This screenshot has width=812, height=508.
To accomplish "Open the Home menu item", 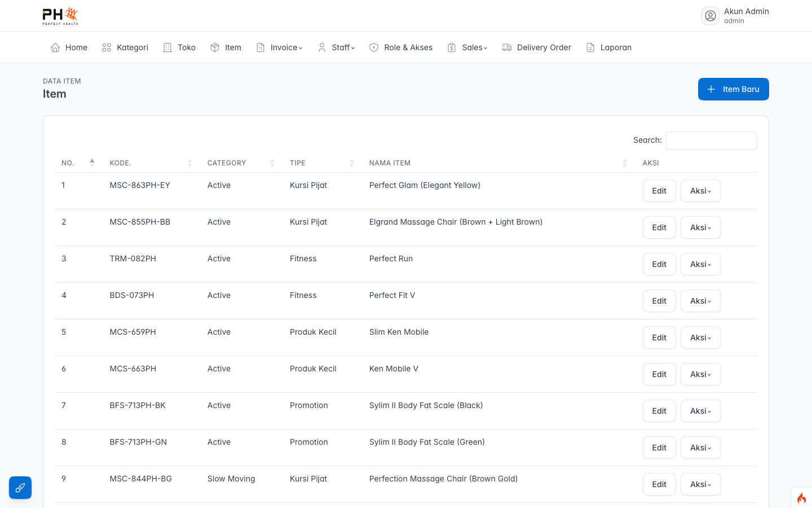I will [69, 47].
